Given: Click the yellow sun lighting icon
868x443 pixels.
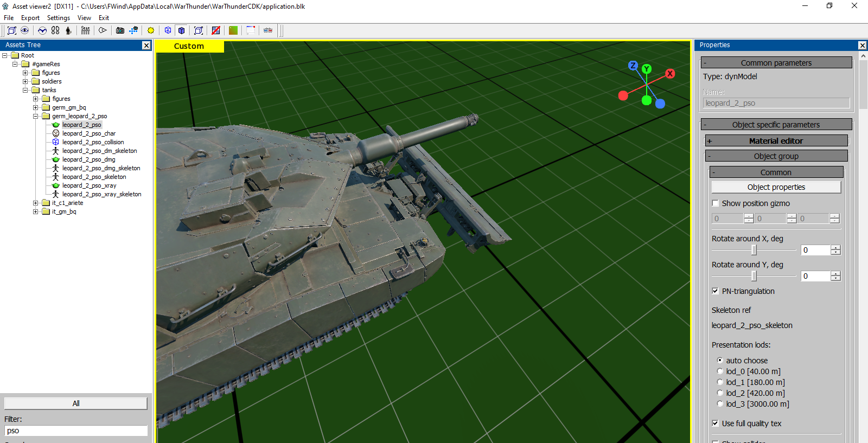Looking at the screenshot, I should tap(151, 30).
